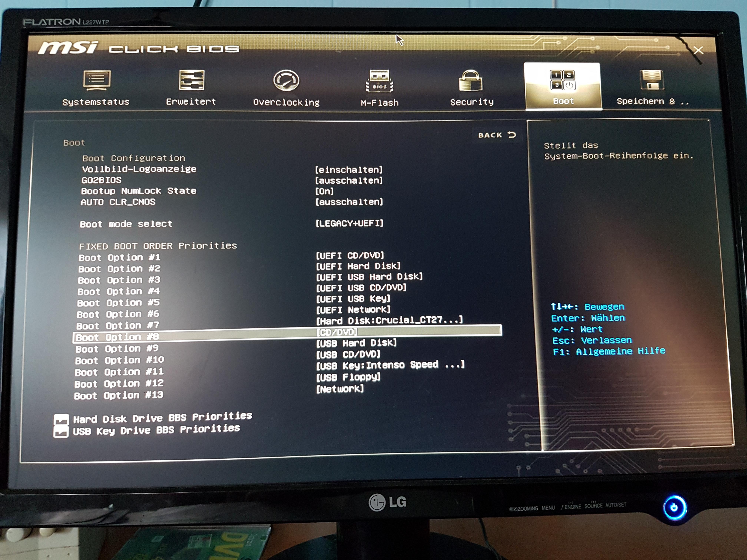The width and height of the screenshot is (747, 560).
Task: Open the M-Flash BIOS chip icon
Action: click(x=380, y=81)
